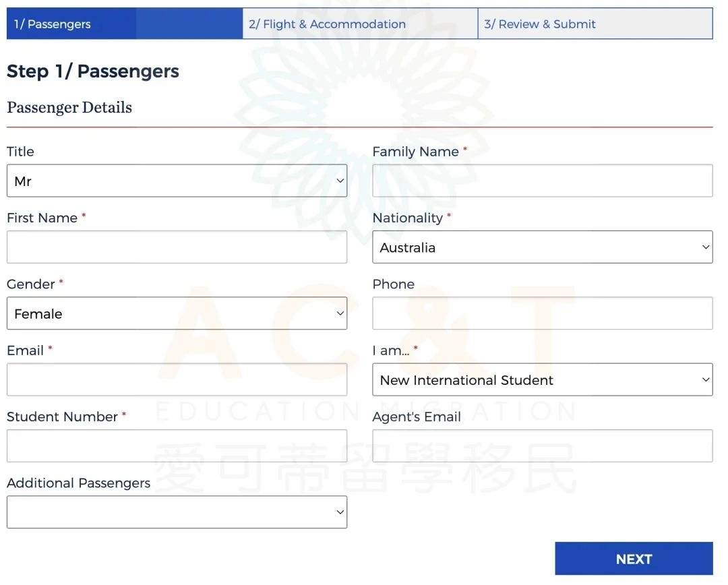
Task: Switch to the 1/ Passengers step tab
Action: click(x=125, y=24)
